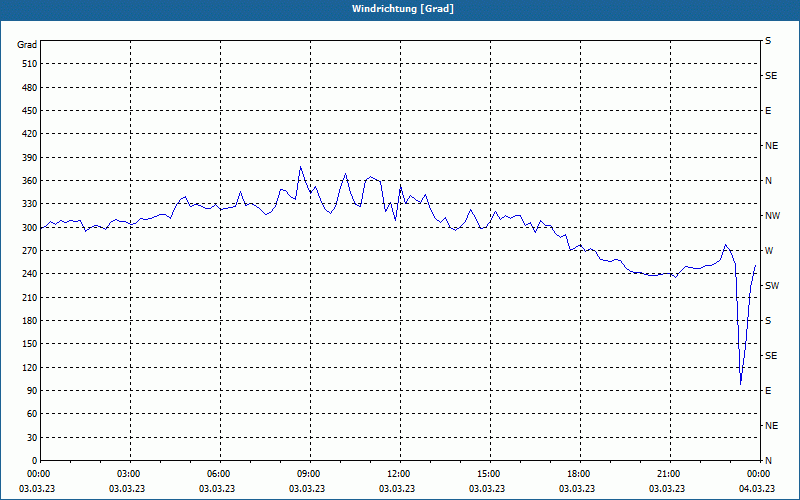
Task: Select the 420 y-axis label
Action: (x=30, y=134)
